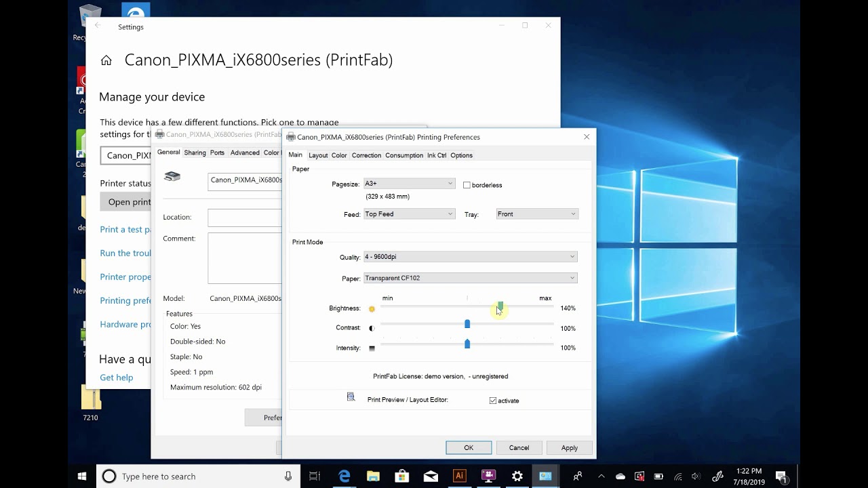Click the Brightness slider handle
The image size is (868, 488).
(x=500, y=307)
